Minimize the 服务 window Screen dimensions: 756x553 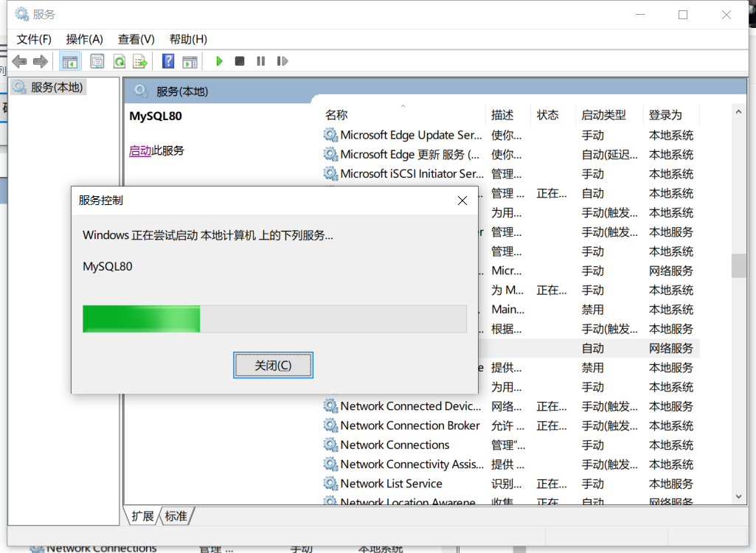coord(640,15)
